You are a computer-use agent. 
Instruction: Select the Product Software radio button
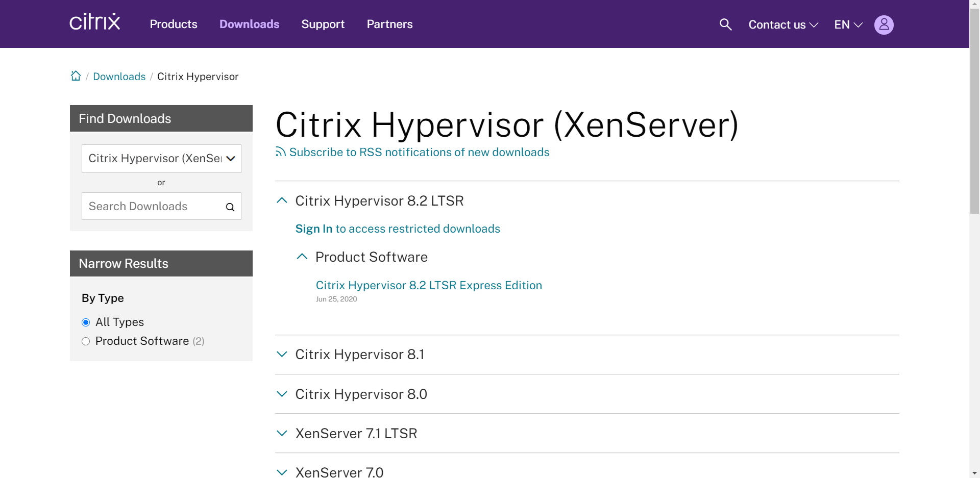coord(86,341)
